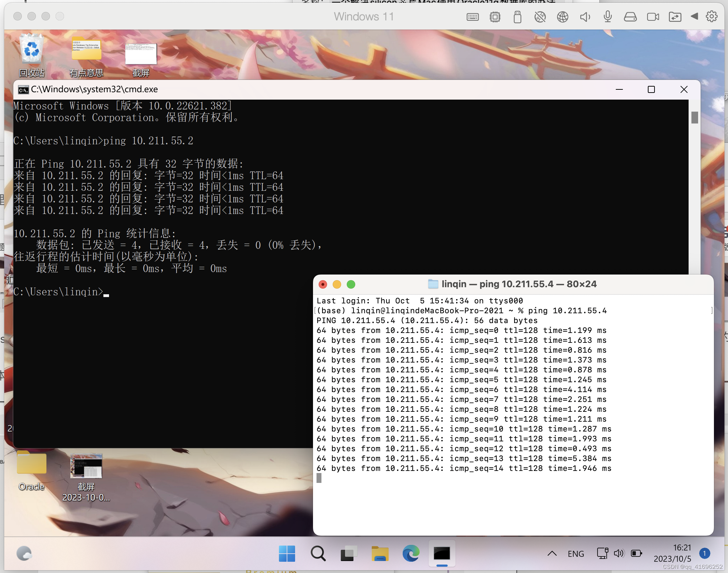The image size is (728, 573).
Task: Select the Recycle Bin desktop icon
Action: (32, 56)
